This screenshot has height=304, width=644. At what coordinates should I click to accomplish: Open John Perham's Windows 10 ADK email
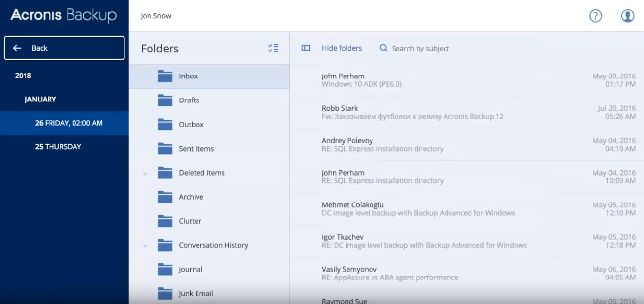tap(467, 80)
